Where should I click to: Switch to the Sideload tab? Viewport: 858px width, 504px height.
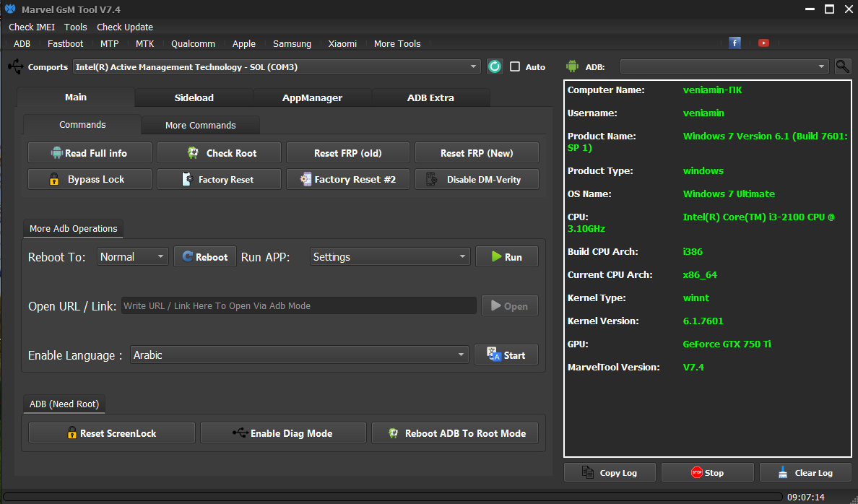(x=194, y=98)
